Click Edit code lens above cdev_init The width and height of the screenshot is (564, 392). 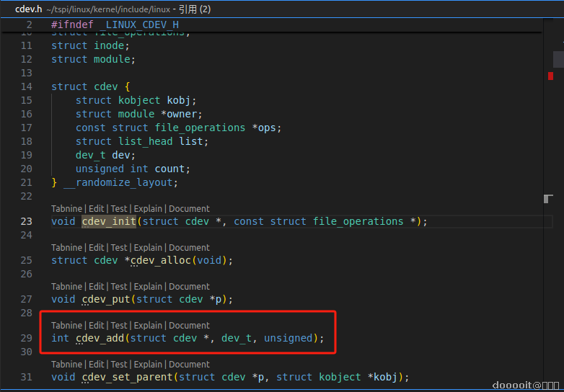[x=96, y=209]
